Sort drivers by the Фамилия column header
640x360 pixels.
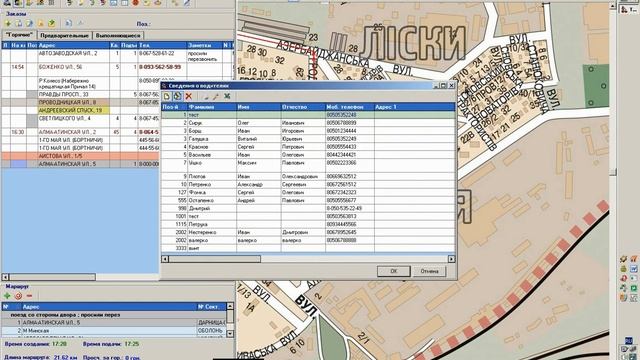[212, 107]
